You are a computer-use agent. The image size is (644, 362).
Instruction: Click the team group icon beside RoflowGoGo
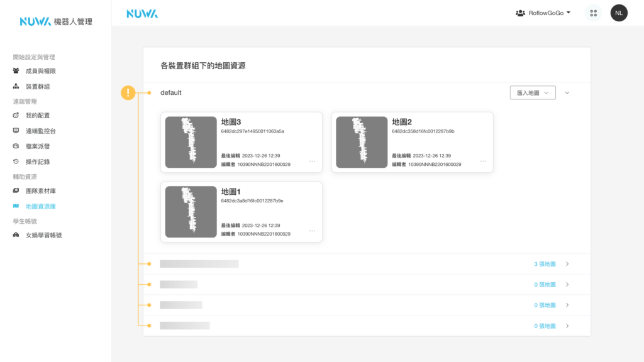520,13
